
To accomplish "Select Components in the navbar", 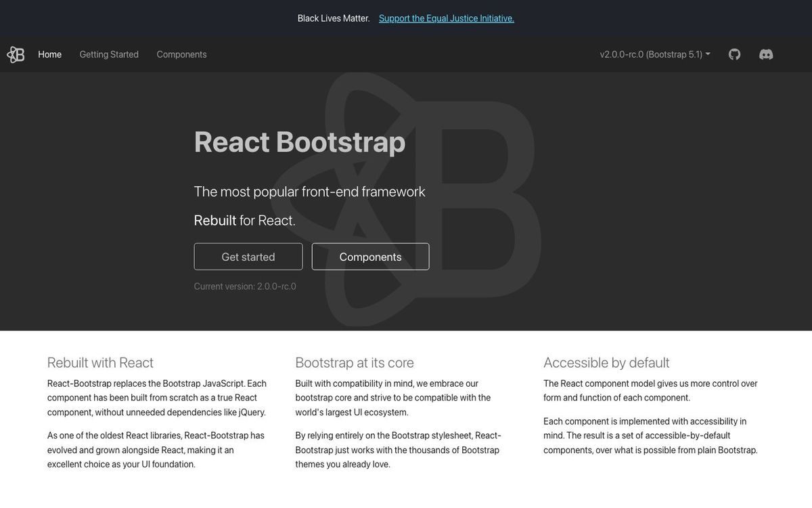I will [x=181, y=54].
